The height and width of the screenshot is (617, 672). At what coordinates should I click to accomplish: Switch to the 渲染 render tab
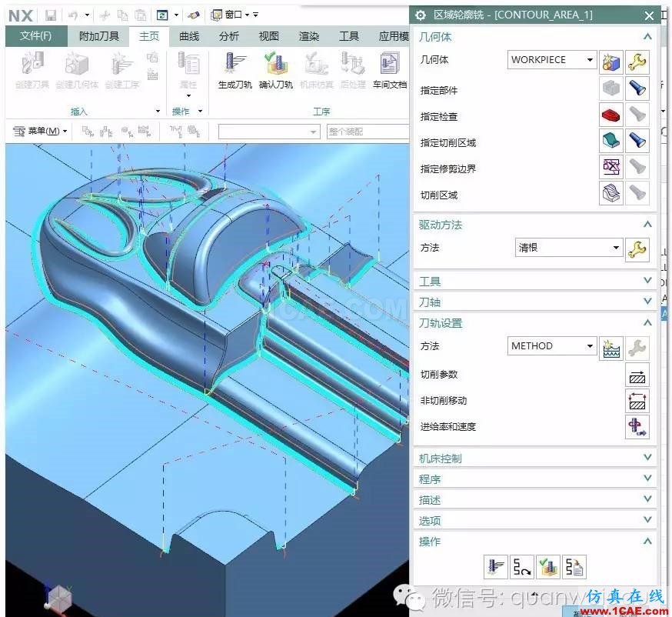click(308, 36)
